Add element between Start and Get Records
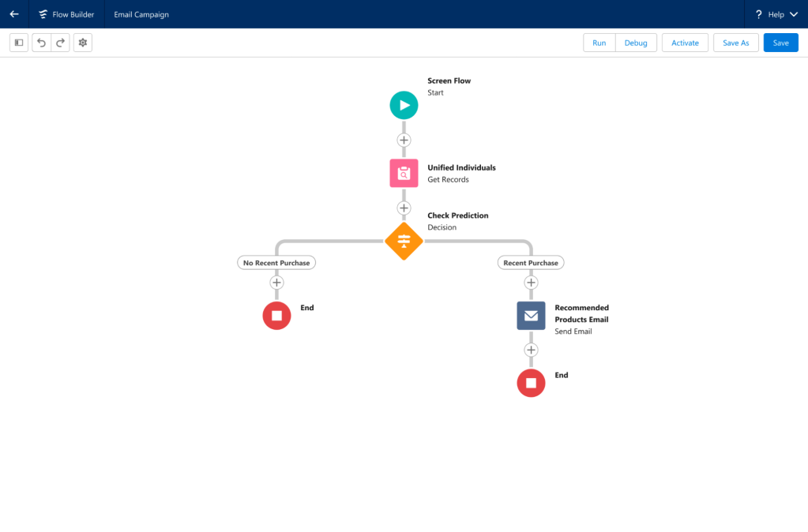This screenshot has width=808, height=532. pos(404,140)
